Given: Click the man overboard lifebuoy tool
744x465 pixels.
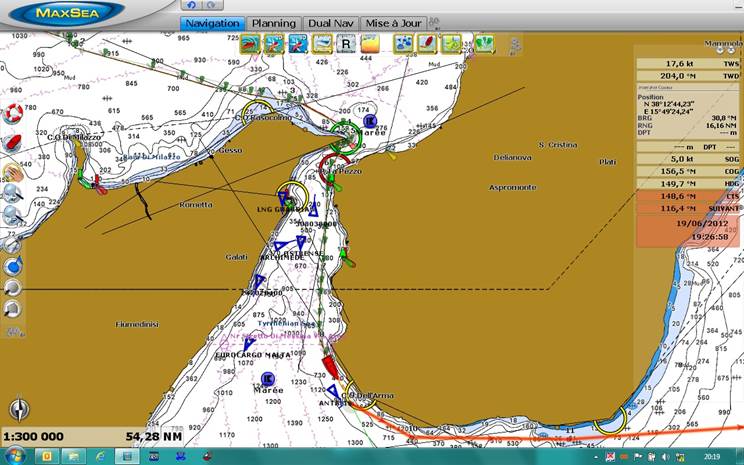Looking at the screenshot, I should [14, 113].
